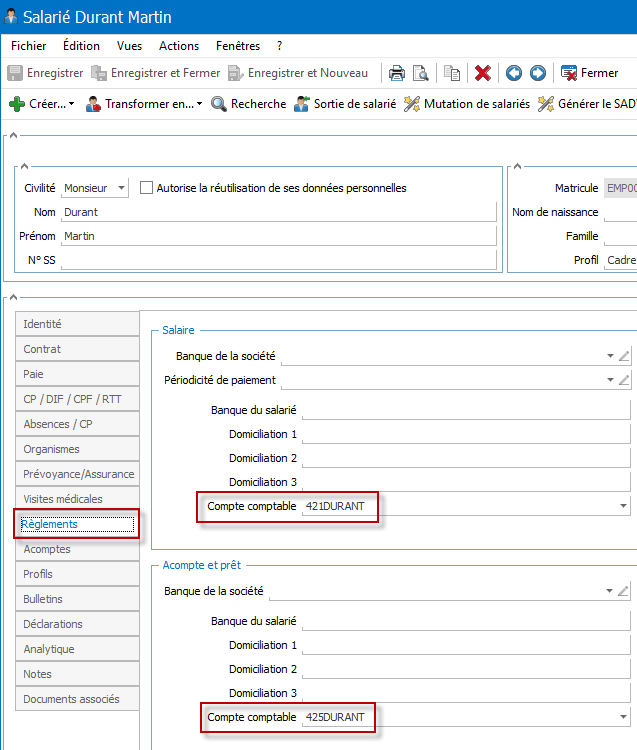Go to next record blue arrow
The height and width of the screenshot is (750, 637).
pyautogui.click(x=538, y=73)
